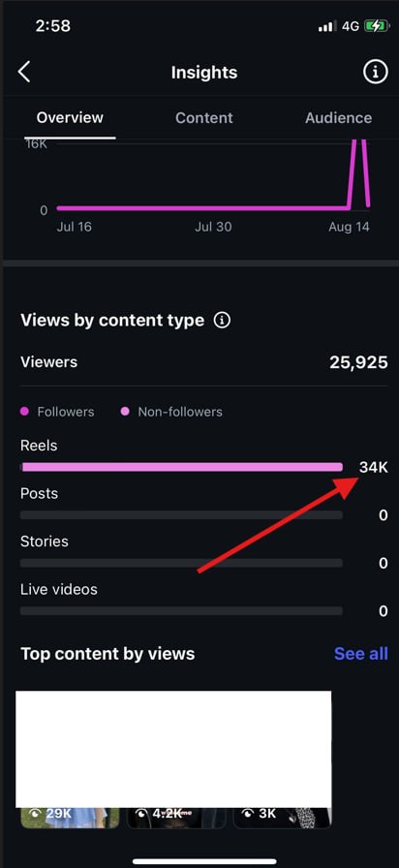Switch to the Audience tab
399x868 pixels.
[338, 118]
